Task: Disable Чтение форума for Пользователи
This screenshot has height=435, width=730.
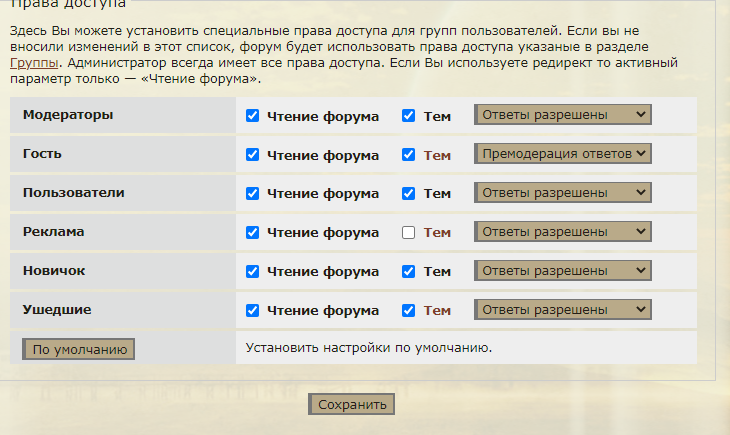Action: pos(252,193)
